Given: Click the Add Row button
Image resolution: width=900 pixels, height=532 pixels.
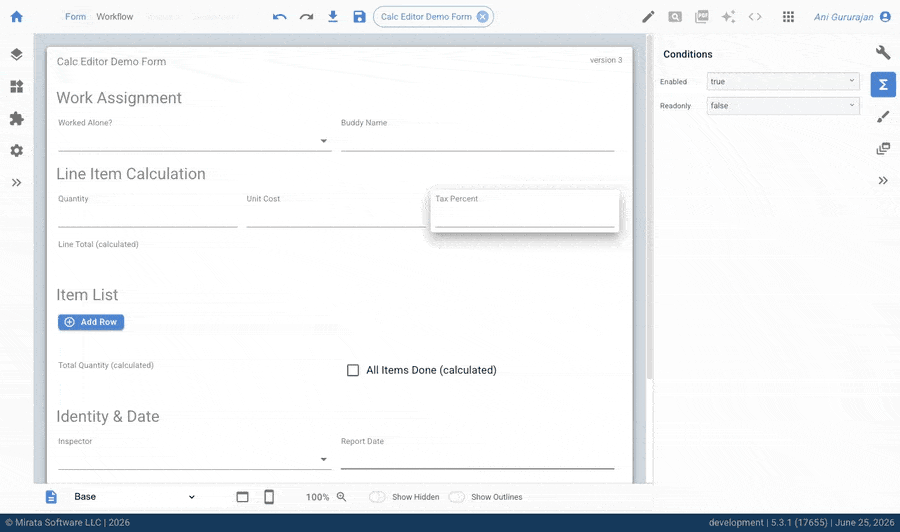Looking at the screenshot, I should (x=91, y=322).
